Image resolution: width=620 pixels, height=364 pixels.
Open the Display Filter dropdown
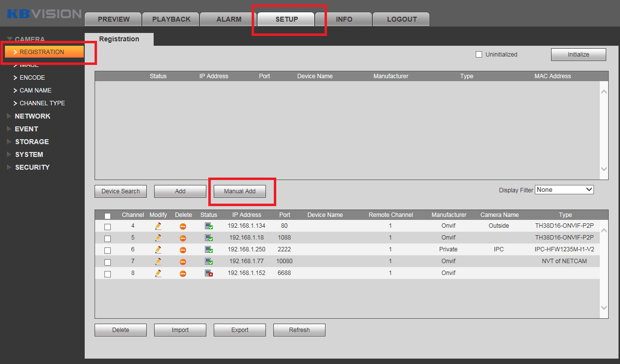(564, 190)
